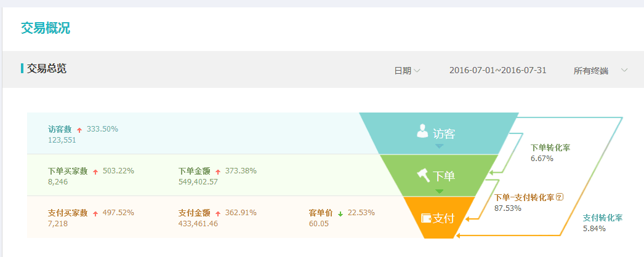644x257 pixels.
Task: Click the red up arrow next to 支付买家数
Action: 95,213
